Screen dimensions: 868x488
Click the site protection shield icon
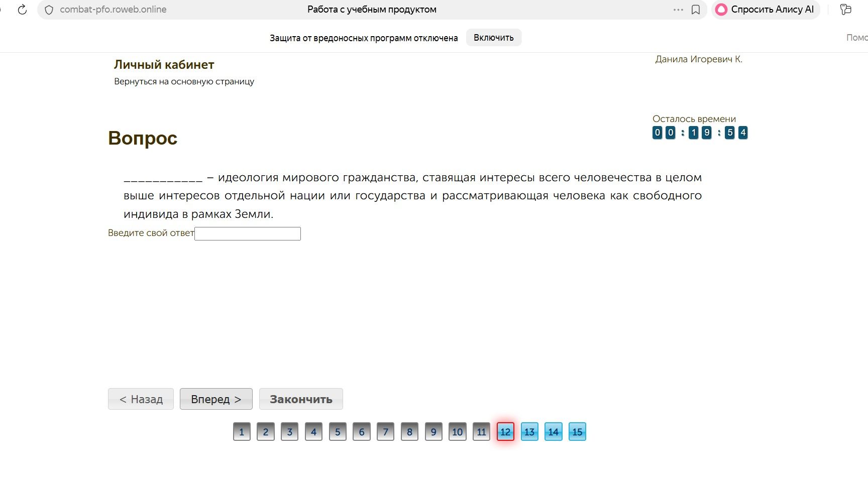[x=49, y=10]
